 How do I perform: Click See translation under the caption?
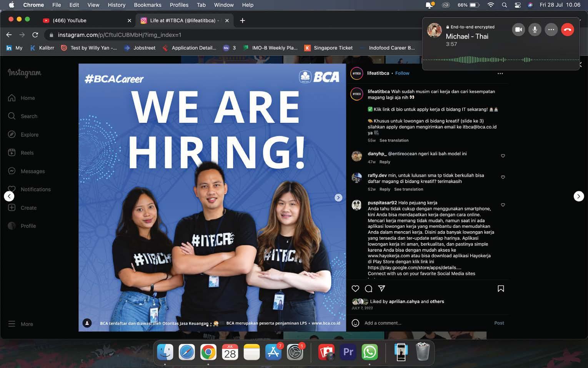tap(394, 141)
